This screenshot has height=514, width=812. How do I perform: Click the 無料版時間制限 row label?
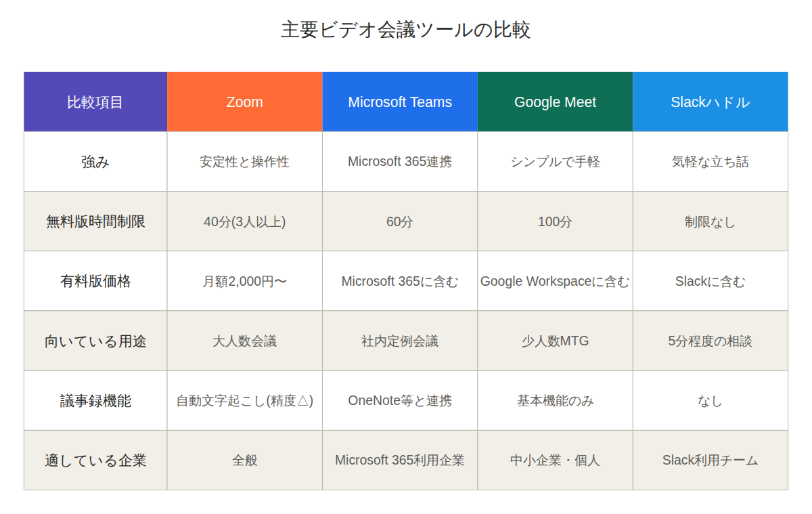point(95,221)
